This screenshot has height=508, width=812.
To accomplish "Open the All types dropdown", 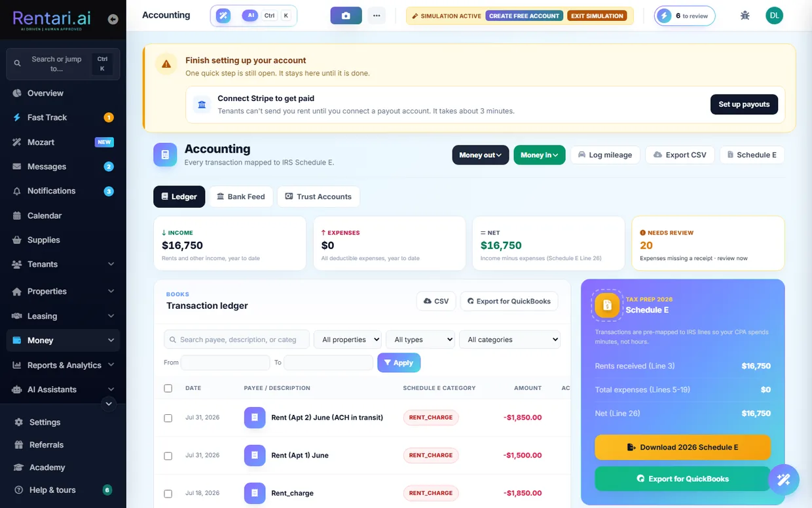I will tap(420, 340).
